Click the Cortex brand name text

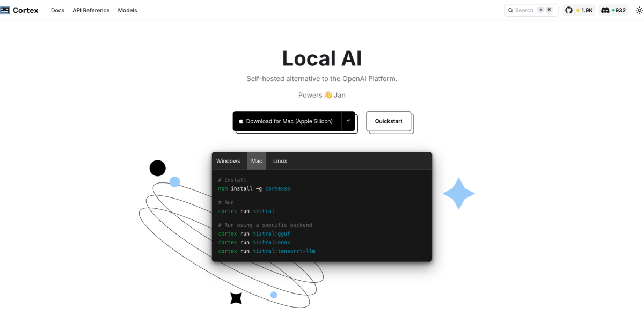pyautogui.click(x=26, y=10)
